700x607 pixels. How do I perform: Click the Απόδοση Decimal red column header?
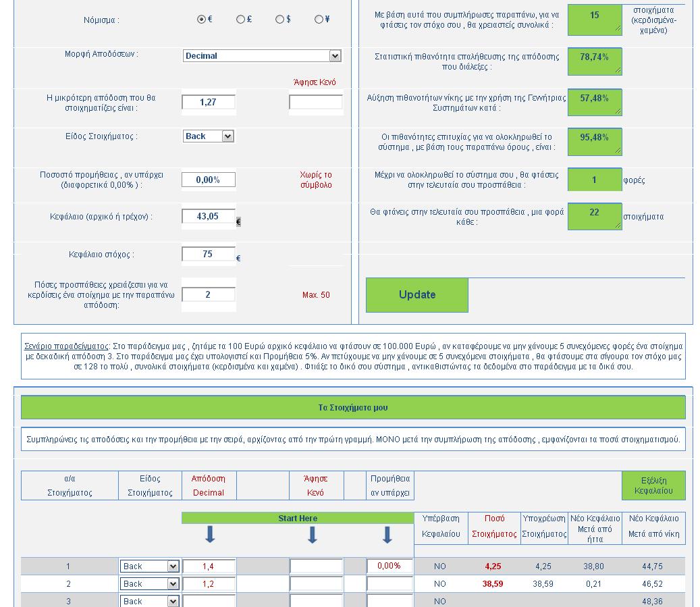coord(209,485)
